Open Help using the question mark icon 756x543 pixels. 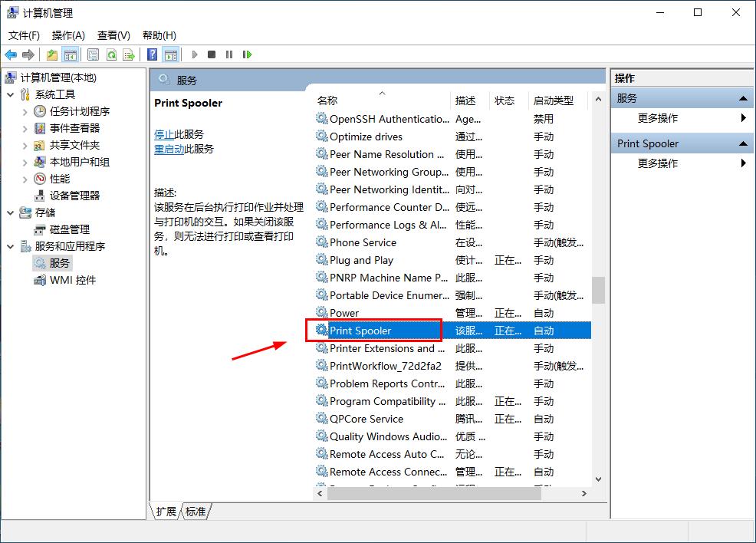coord(152,54)
